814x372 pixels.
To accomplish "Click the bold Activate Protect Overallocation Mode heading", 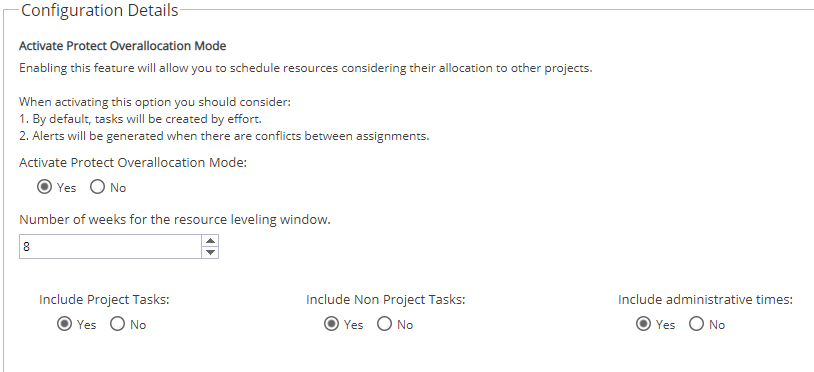I will (123, 46).
